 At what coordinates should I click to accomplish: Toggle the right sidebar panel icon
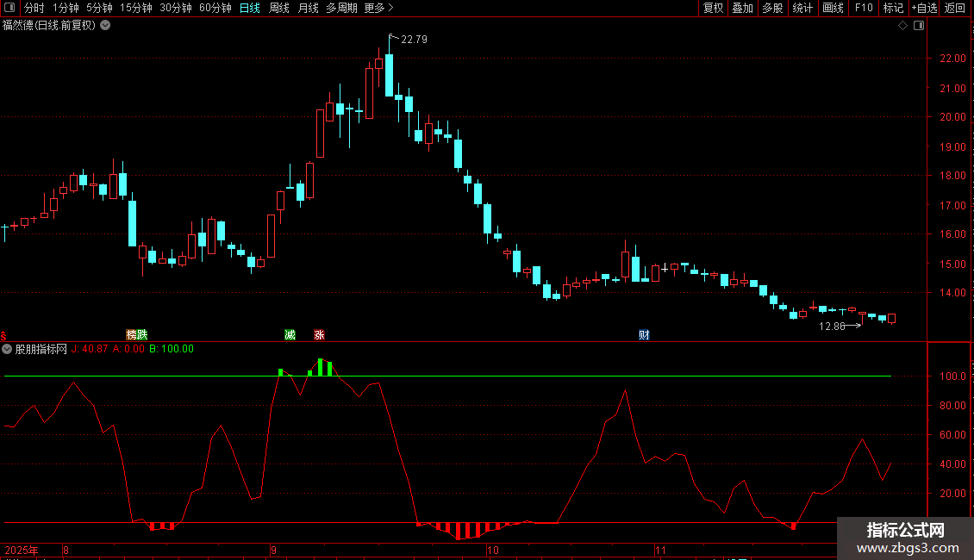(919, 26)
